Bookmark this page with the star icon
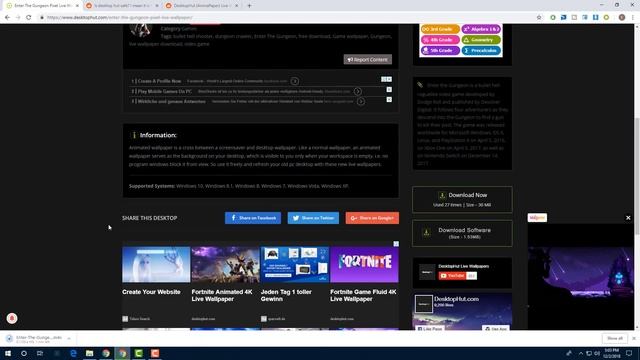The height and width of the screenshot is (360, 640). 539,18
